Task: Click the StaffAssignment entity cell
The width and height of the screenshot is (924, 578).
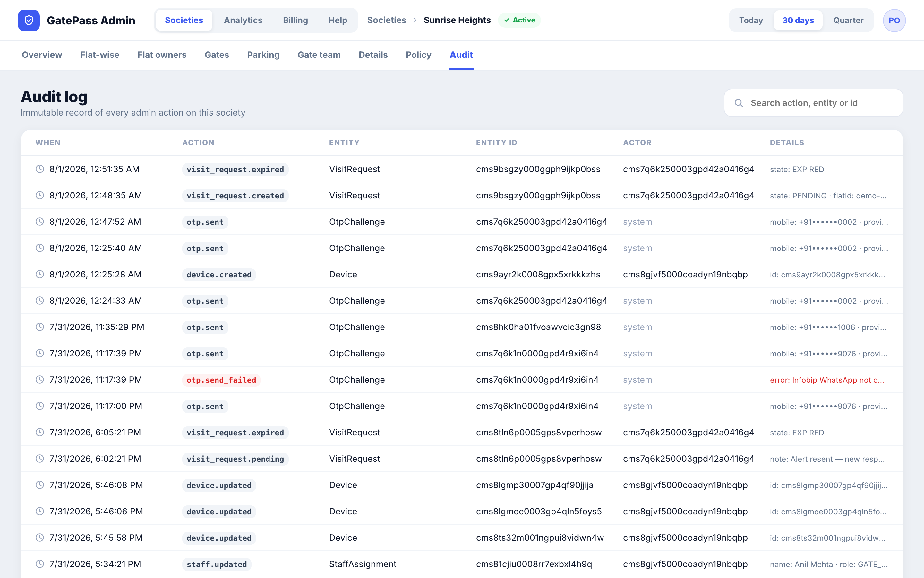Action: 363,564
